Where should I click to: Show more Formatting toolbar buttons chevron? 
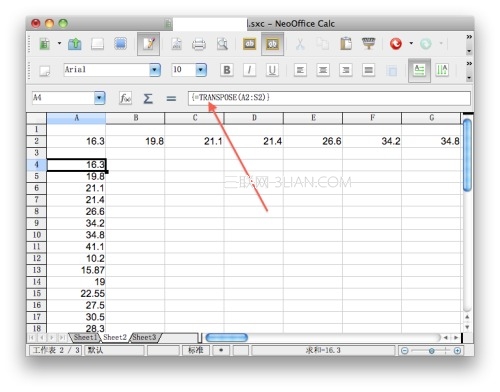tap(469, 63)
